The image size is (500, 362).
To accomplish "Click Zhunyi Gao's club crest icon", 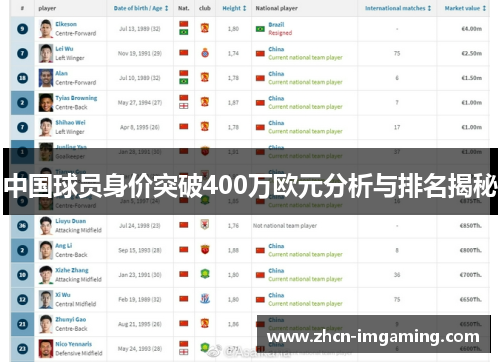I will click(205, 323).
